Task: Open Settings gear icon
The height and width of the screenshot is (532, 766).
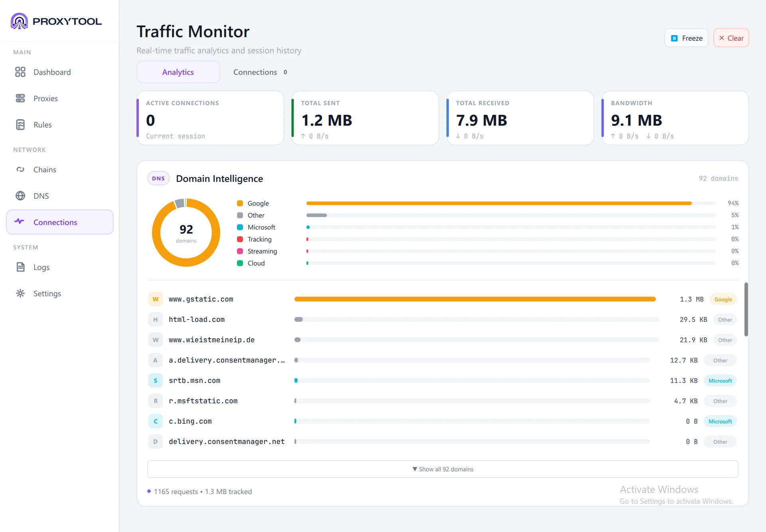Action: pyautogui.click(x=20, y=293)
